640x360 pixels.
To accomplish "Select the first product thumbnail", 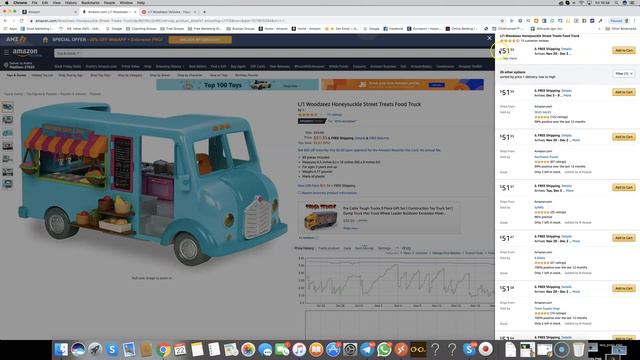I will pos(7,107).
